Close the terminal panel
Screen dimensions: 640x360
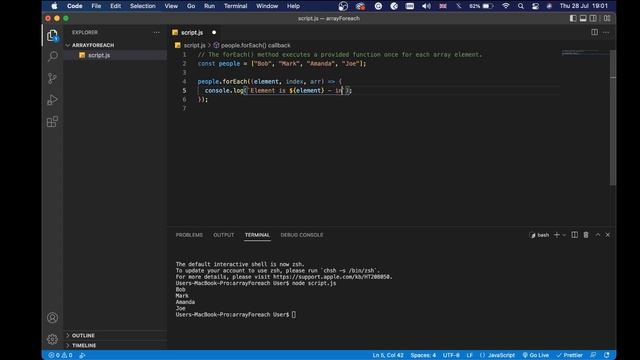point(608,235)
